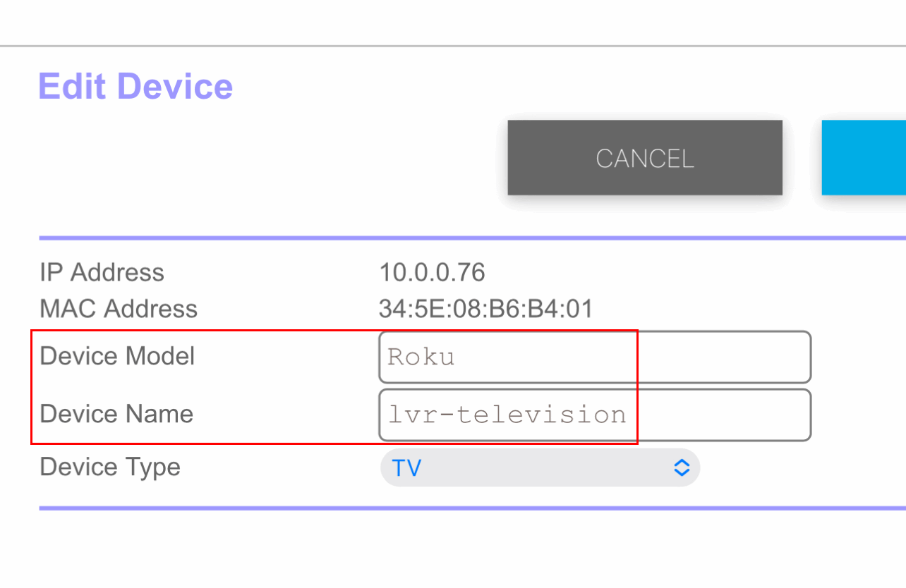The height and width of the screenshot is (588, 906).
Task: Select the Device Name field containing lvr-television
Action: [x=595, y=415]
